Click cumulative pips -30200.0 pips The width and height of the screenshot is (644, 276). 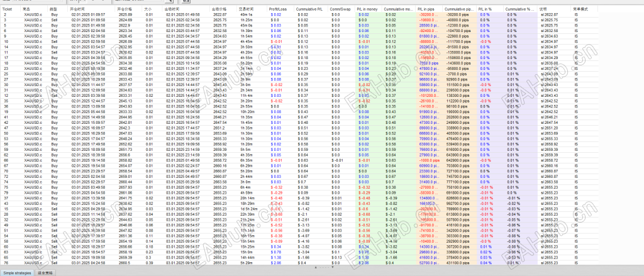coord(457,14)
